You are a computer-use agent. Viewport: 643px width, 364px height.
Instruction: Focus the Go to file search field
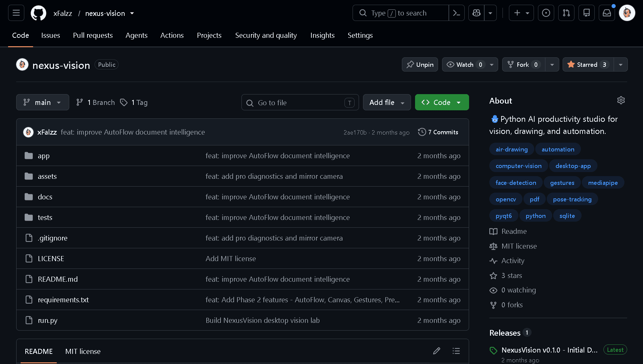(x=300, y=103)
